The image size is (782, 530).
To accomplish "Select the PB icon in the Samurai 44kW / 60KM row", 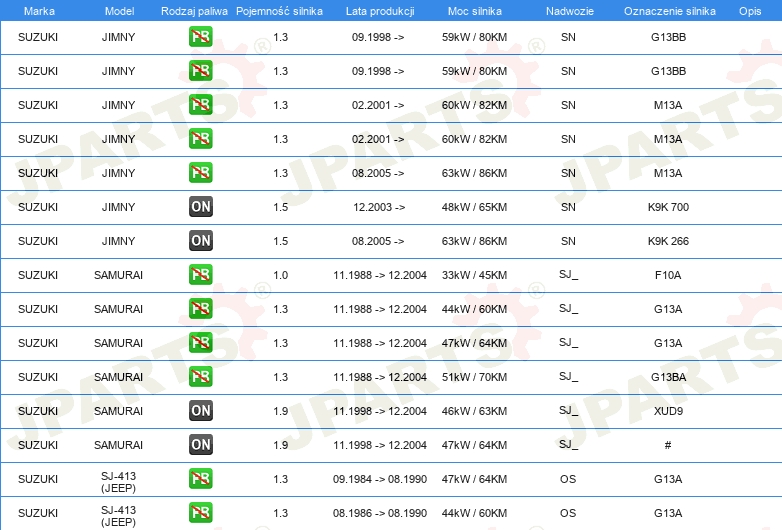I will 200,308.
